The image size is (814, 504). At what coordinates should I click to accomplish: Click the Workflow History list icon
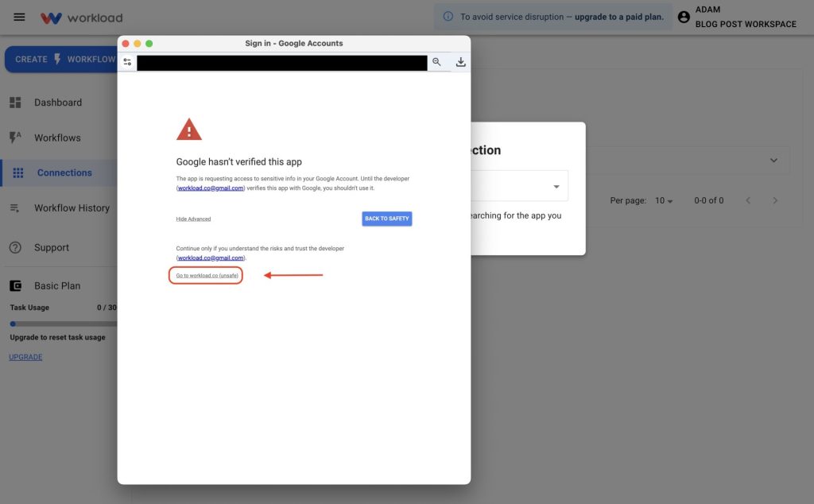click(15, 208)
